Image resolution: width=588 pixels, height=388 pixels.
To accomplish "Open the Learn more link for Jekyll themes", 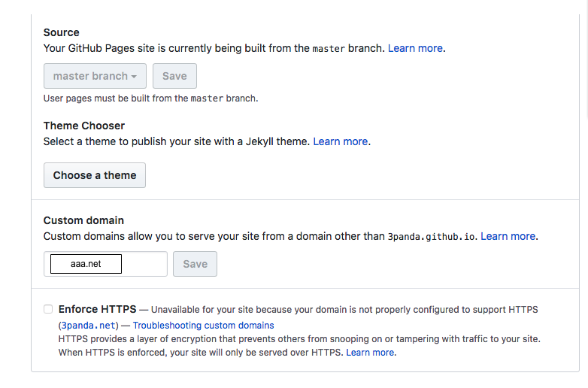I will pos(341,141).
